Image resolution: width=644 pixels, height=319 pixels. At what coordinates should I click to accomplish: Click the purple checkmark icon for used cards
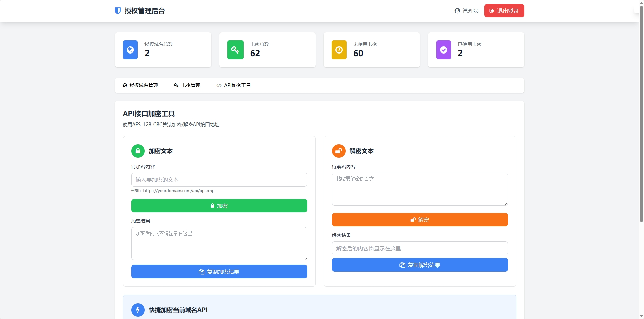pos(443,50)
